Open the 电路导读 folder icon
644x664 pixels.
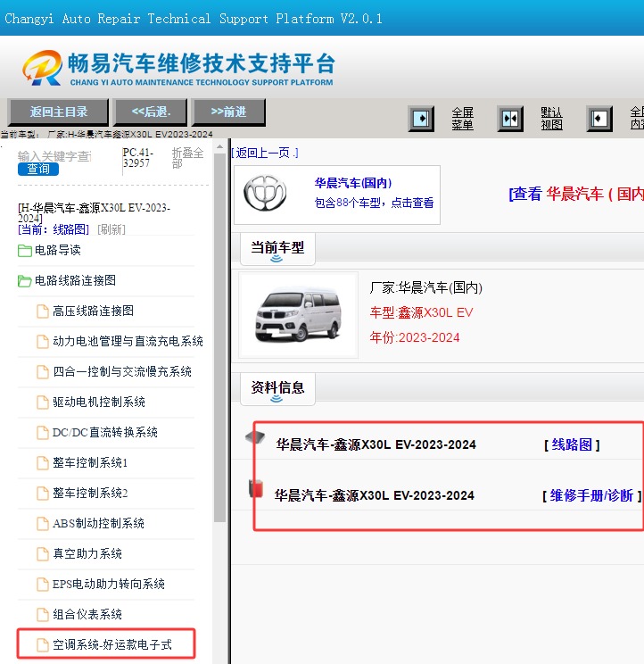click(x=25, y=250)
